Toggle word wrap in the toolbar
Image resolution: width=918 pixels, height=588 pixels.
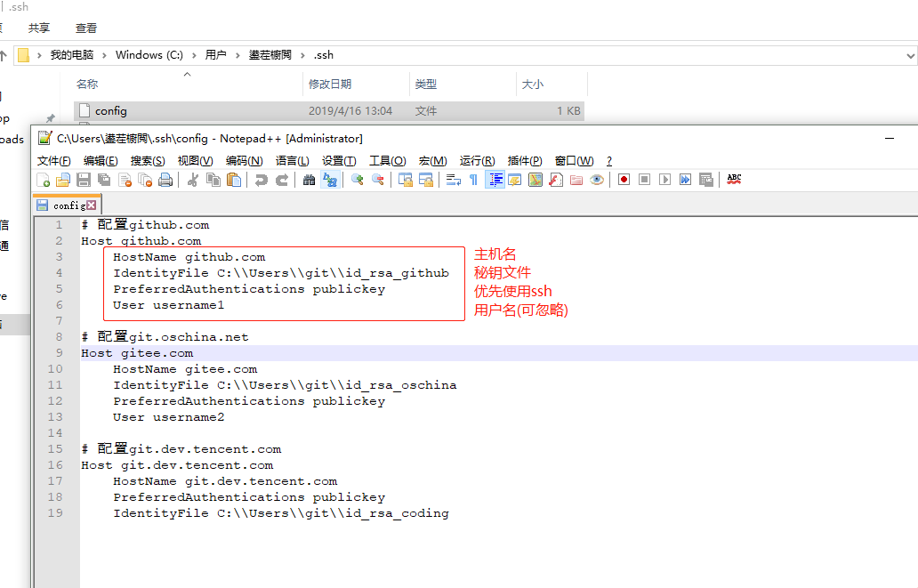click(453, 180)
